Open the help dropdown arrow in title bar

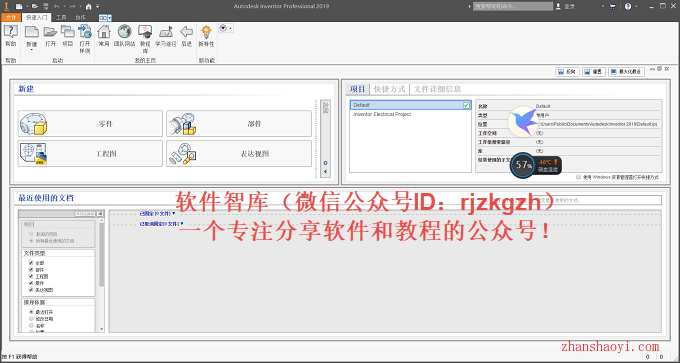(636, 7)
